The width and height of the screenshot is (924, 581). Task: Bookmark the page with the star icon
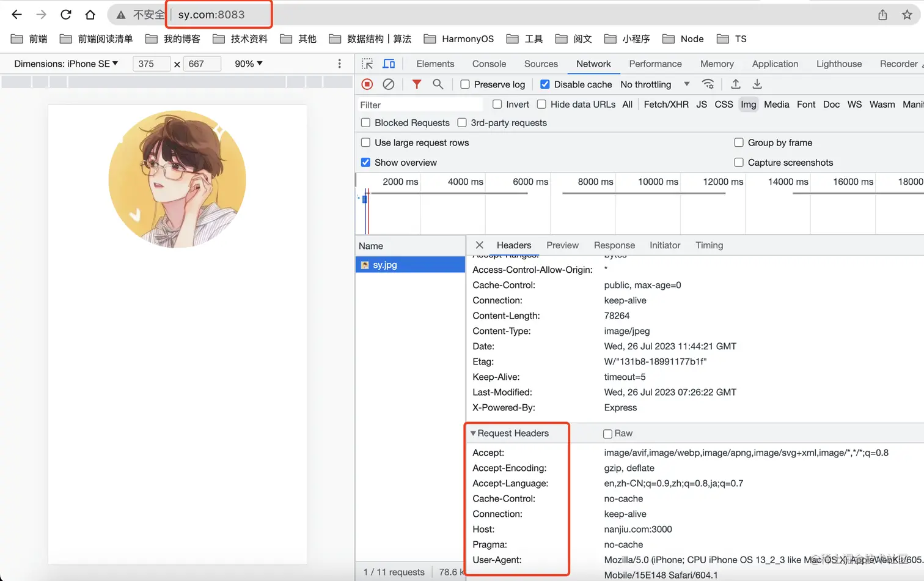[907, 15]
